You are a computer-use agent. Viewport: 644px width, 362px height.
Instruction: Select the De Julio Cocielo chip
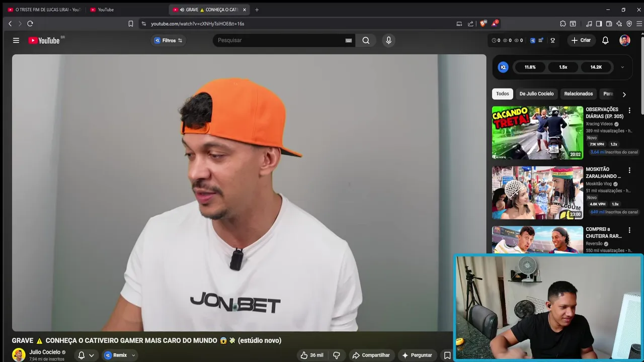pyautogui.click(x=536, y=94)
